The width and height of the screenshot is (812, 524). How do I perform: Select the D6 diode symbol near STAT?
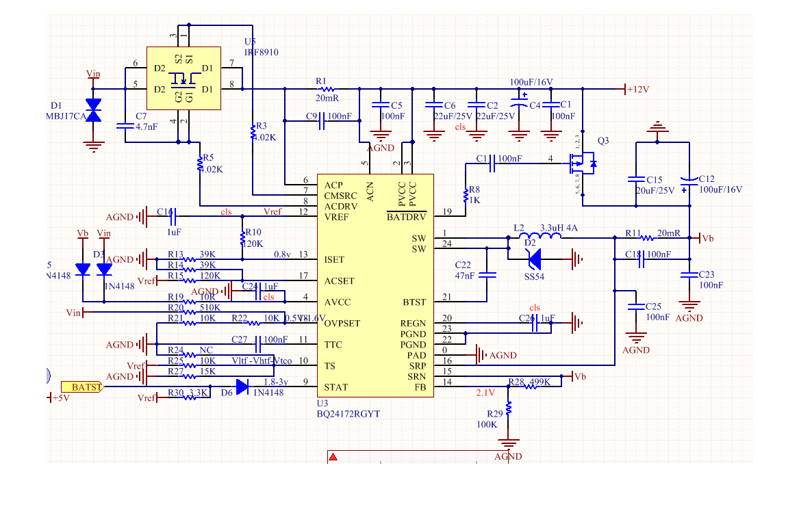242,387
